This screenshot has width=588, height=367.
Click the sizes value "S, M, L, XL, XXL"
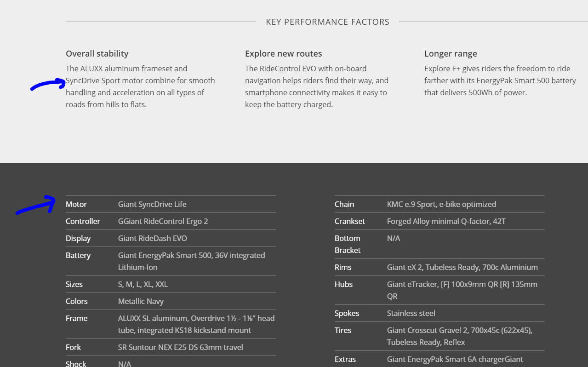(x=143, y=284)
